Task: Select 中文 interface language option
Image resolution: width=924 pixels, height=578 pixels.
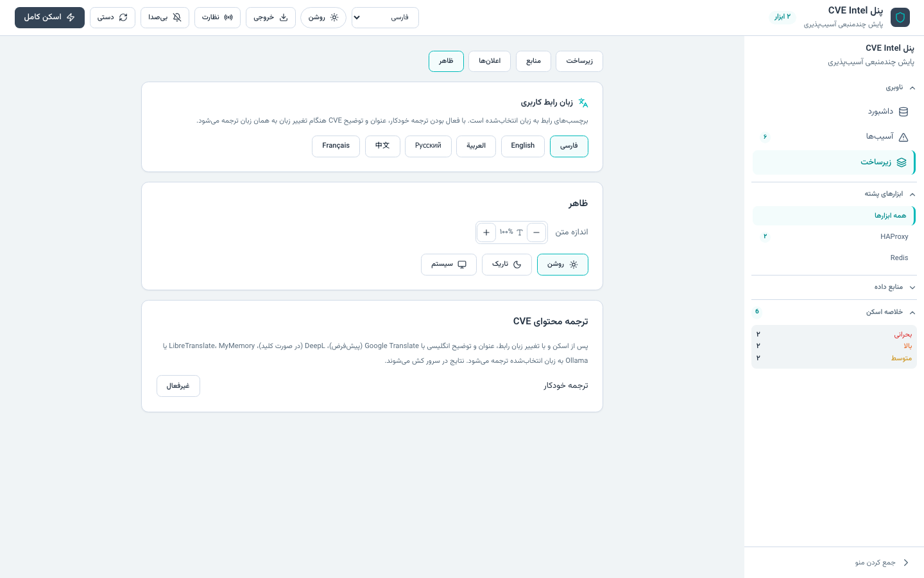Action: [382, 146]
